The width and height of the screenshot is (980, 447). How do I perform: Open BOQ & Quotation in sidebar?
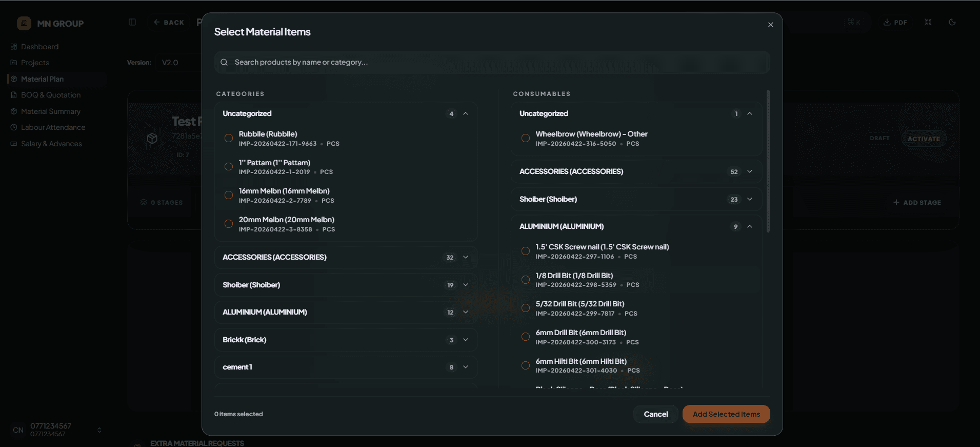[51, 95]
